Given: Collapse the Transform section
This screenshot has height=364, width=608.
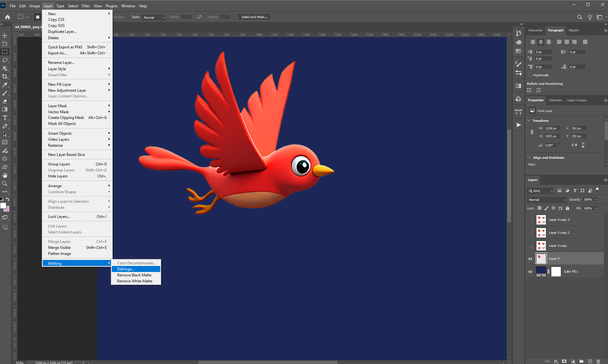Looking at the screenshot, I should 529,120.
